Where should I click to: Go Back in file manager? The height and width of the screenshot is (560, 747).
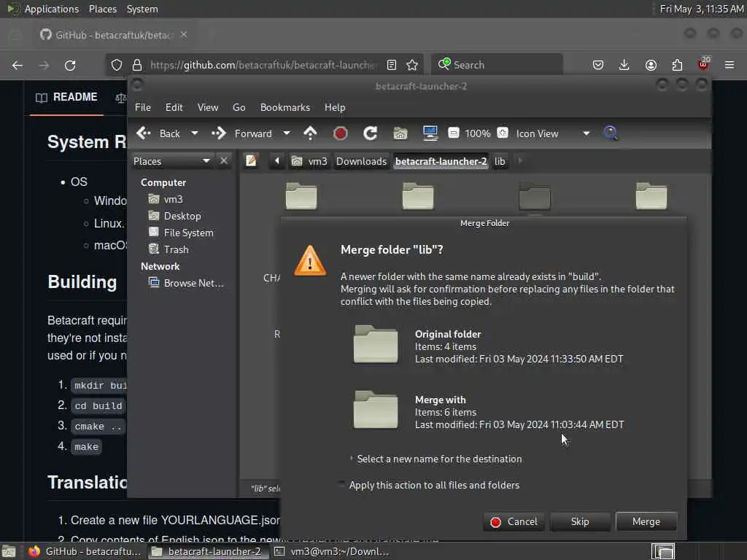(158, 133)
